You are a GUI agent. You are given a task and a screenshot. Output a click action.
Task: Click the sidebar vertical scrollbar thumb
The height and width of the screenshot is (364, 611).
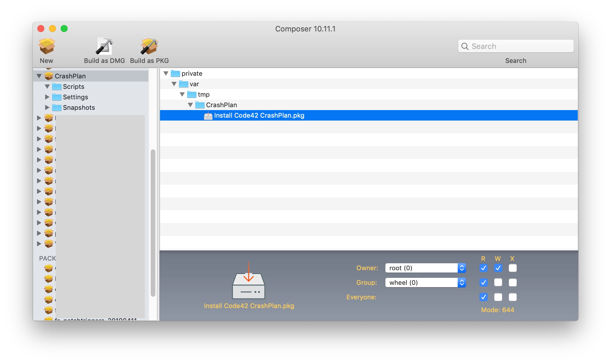[x=153, y=223]
